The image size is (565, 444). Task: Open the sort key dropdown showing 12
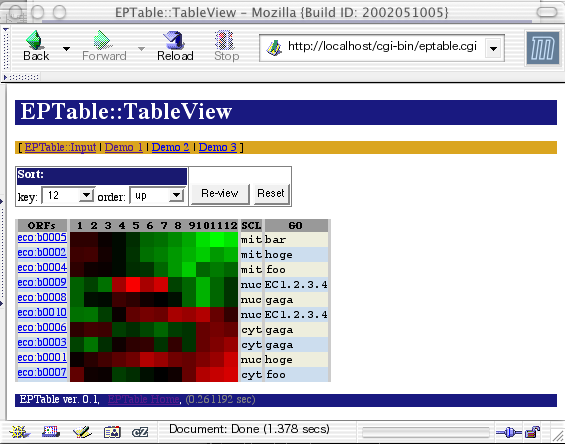pyautogui.click(x=68, y=195)
